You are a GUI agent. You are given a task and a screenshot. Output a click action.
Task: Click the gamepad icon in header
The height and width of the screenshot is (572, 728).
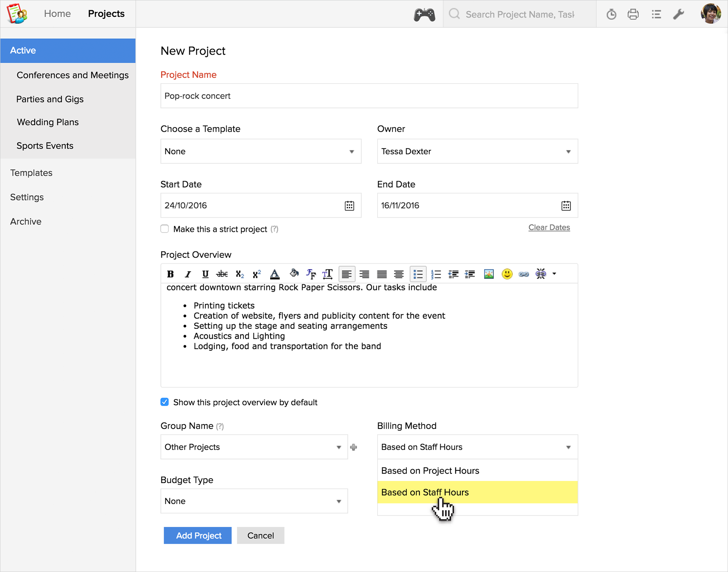point(424,15)
